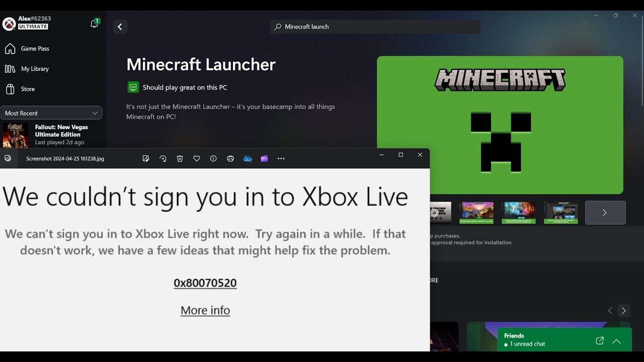Open Clipchamp video editor icon
This screenshot has height=362, width=644.
click(x=264, y=158)
